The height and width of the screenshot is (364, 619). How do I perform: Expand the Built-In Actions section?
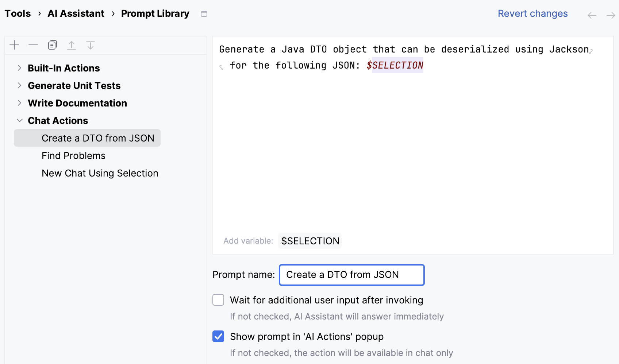pos(19,68)
